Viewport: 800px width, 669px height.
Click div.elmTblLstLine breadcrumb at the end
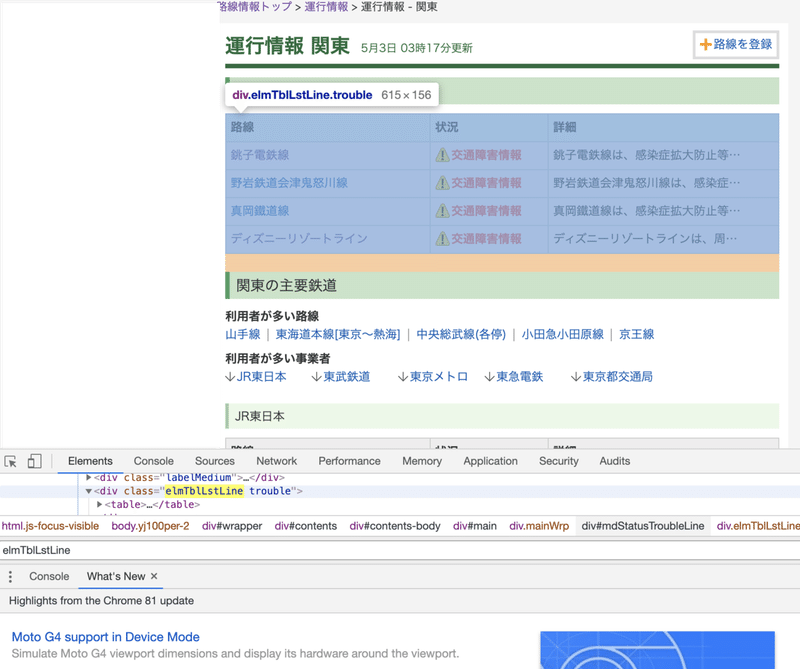(x=758, y=526)
